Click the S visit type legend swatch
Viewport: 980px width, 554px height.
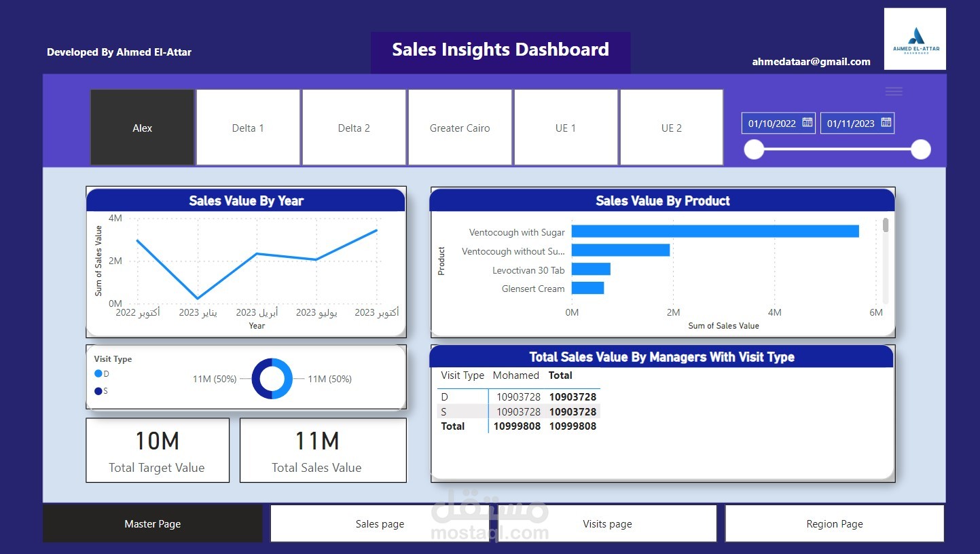coord(98,391)
